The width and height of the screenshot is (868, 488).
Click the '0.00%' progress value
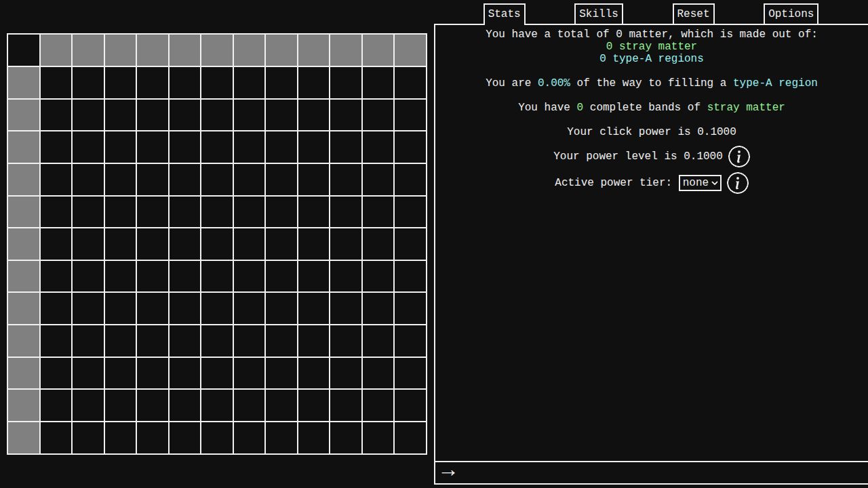554,83
